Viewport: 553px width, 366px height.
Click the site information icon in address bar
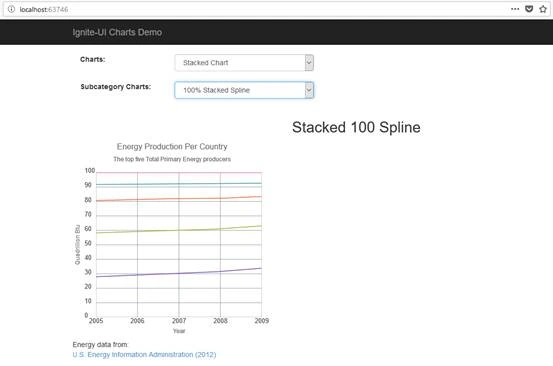coord(11,9)
